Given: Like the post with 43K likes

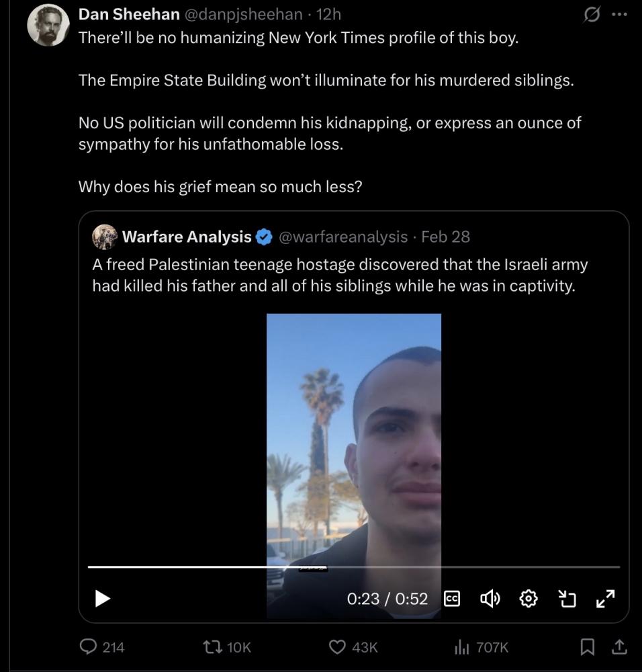Looking at the screenshot, I should pyautogui.click(x=337, y=646).
